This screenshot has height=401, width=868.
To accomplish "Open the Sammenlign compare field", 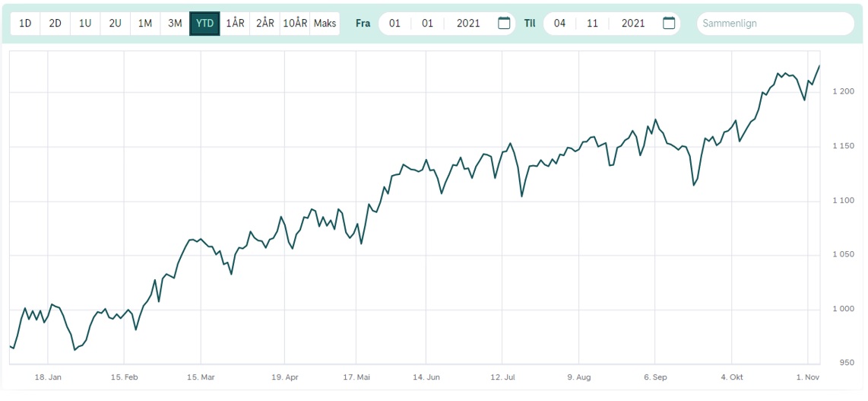I will pos(775,24).
